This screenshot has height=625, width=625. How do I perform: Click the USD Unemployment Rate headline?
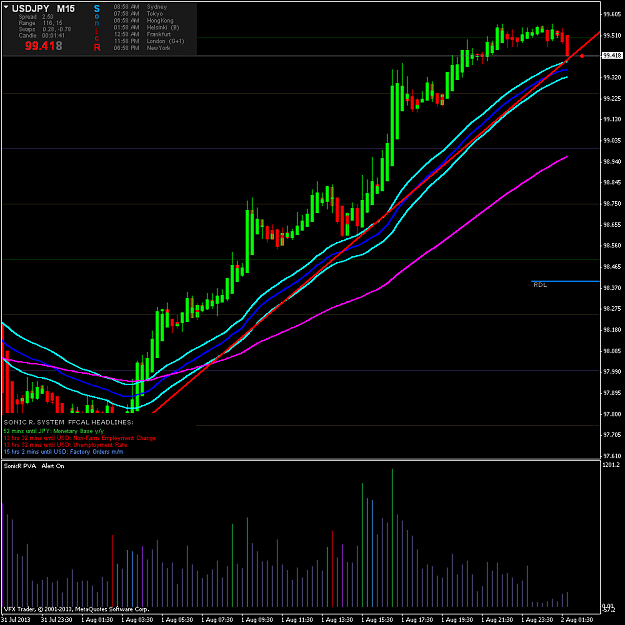pos(65,445)
